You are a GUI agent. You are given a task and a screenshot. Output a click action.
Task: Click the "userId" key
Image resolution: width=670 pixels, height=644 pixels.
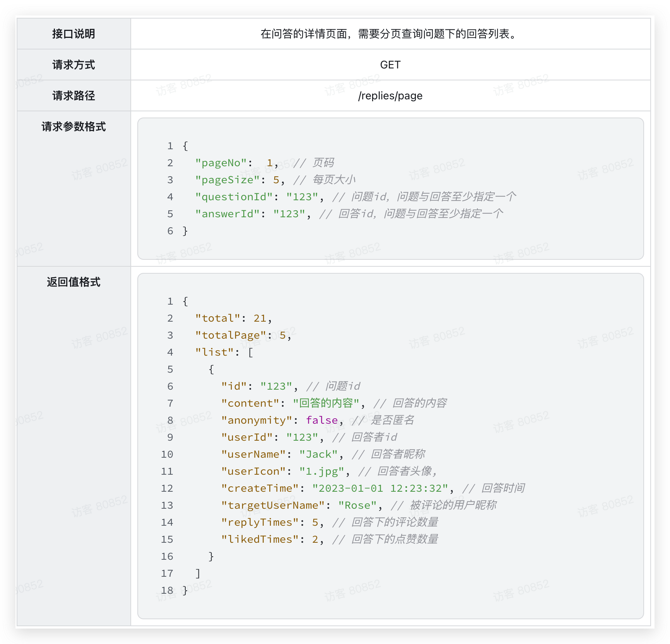247,437
